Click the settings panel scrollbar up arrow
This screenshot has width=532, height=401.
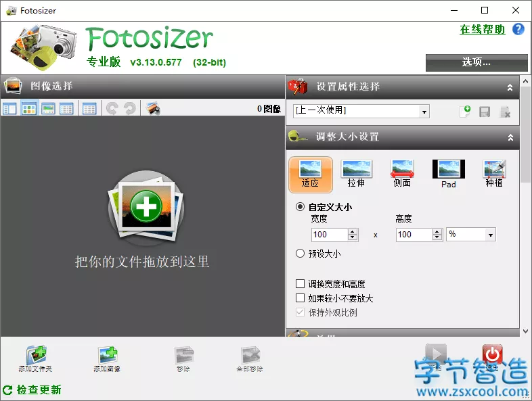[x=525, y=81]
